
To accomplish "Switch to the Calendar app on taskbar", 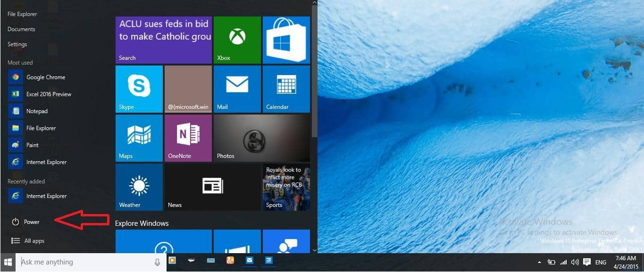I will [268, 260].
